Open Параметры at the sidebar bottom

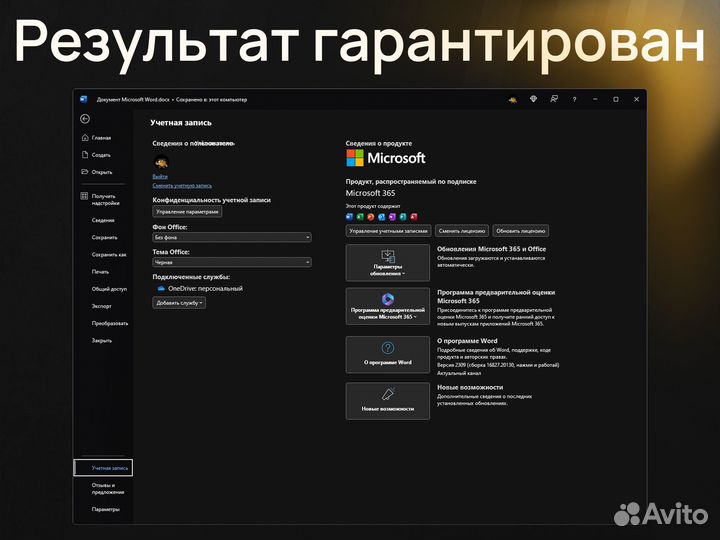click(x=105, y=509)
